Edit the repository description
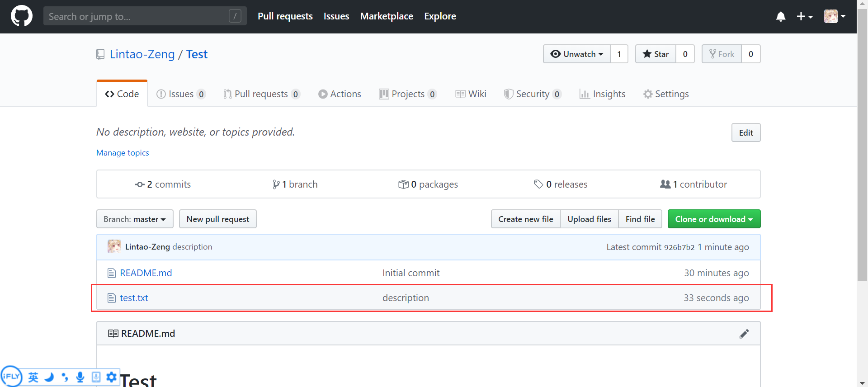 point(746,132)
